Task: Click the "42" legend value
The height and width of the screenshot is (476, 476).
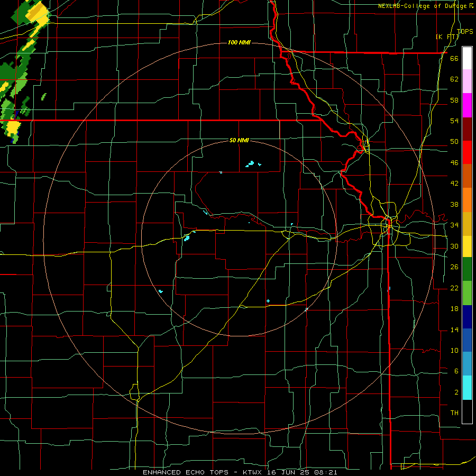Action: 454,184
